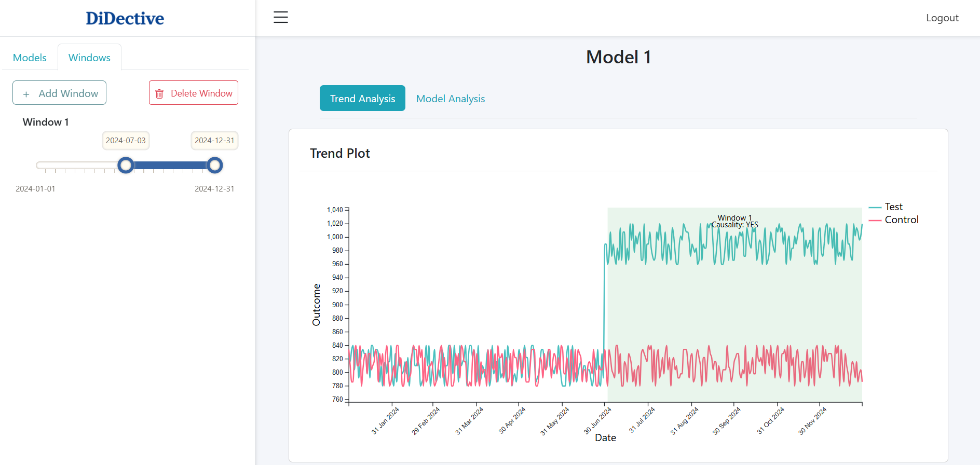980x465 pixels.
Task: Click the Window 1 Causality annotation
Action: pyautogui.click(x=734, y=221)
